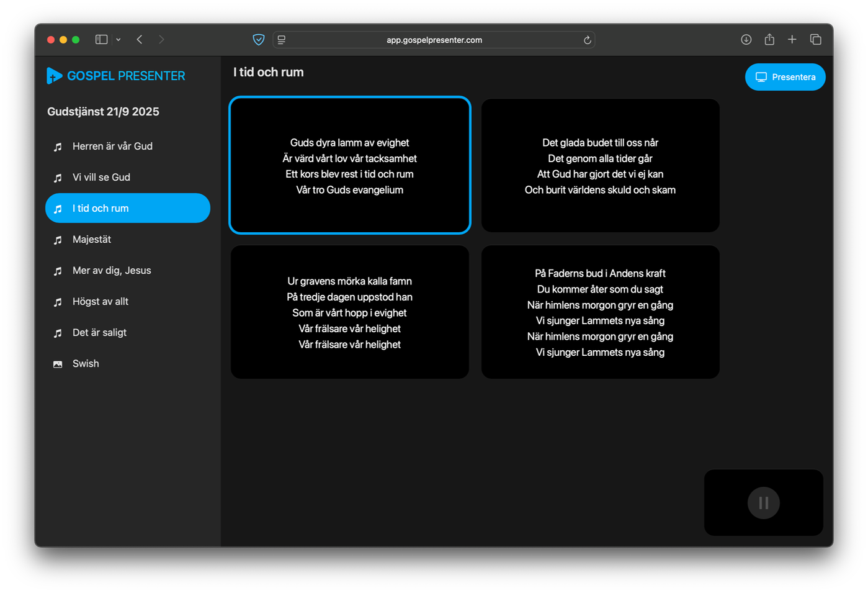Viewport: 868px width, 593px height.
Task: Select the slide 'Det glada budet till oss når'
Action: tap(600, 166)
